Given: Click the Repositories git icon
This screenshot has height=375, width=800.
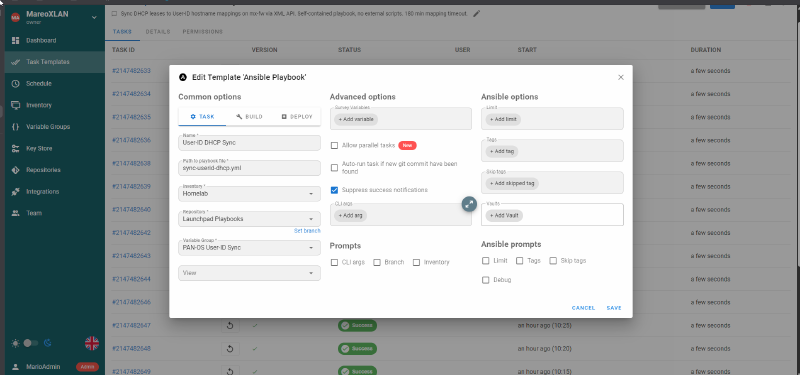Looking at the screenshot, I should [15, 170].
